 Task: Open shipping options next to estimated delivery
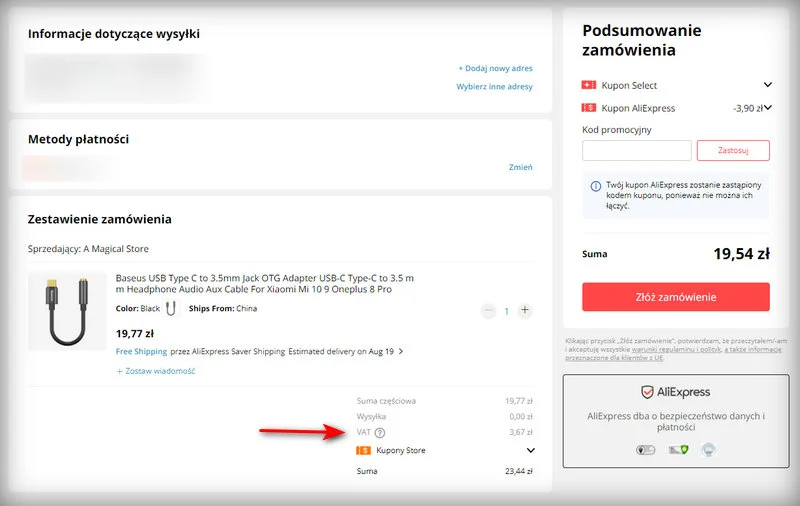coord(401,352)
